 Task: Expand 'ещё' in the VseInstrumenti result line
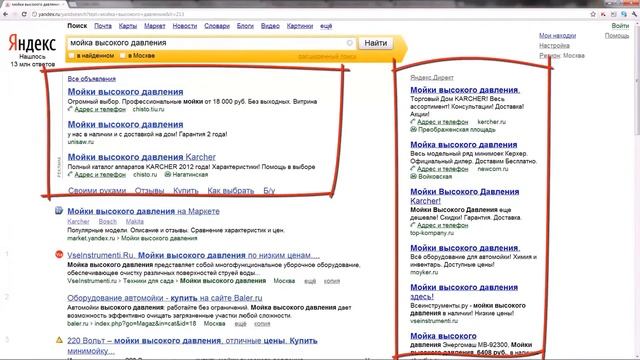tap(310, 281)
